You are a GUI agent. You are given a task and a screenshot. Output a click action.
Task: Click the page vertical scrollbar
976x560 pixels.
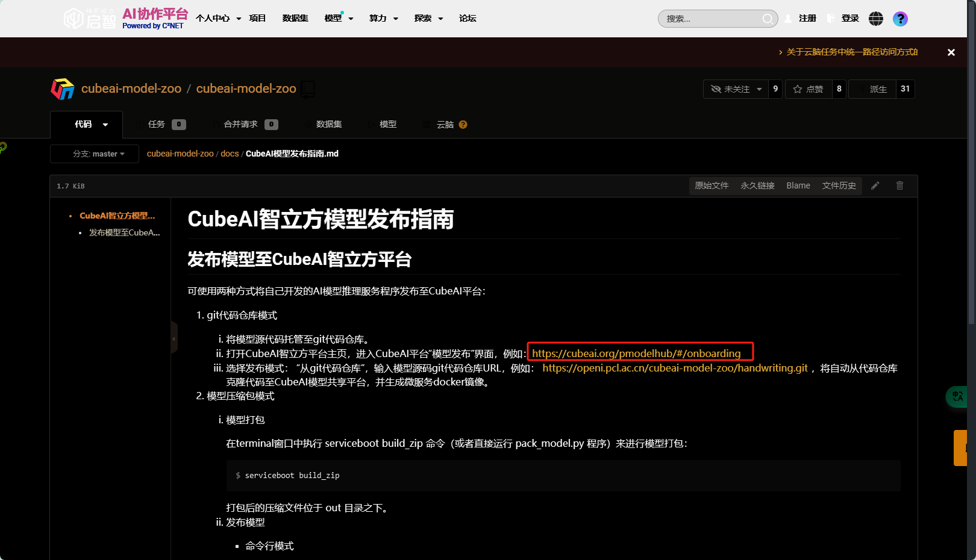pyautogui.click(x=971, y=163)
